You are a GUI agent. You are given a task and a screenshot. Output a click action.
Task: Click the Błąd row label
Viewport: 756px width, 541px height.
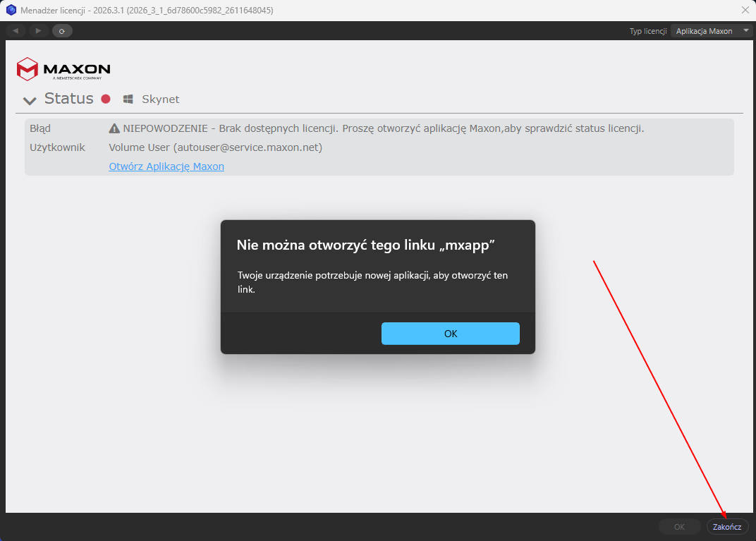pos(40,129)
